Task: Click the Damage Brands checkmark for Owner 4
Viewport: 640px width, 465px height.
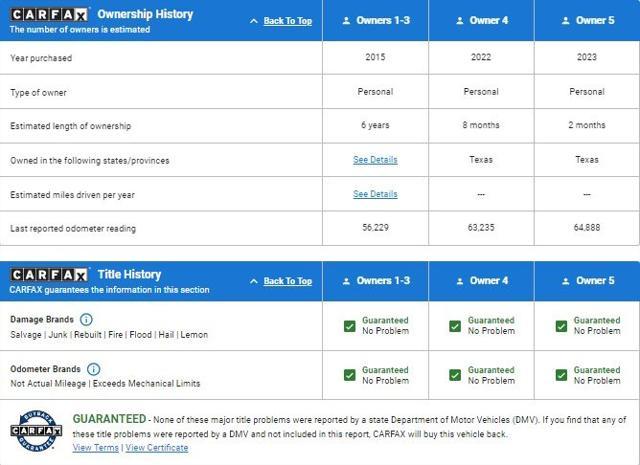Action: 455,326
